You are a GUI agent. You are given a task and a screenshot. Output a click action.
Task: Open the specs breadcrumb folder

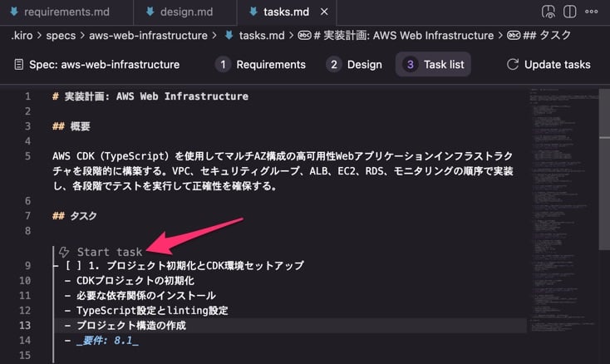(61, 36)
